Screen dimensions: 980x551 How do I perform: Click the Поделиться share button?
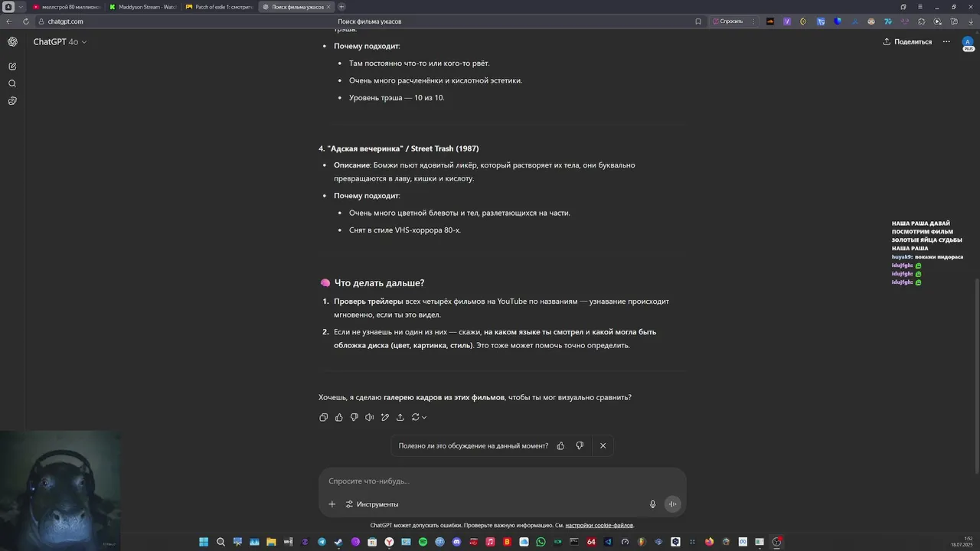click(x=907, y=42)
